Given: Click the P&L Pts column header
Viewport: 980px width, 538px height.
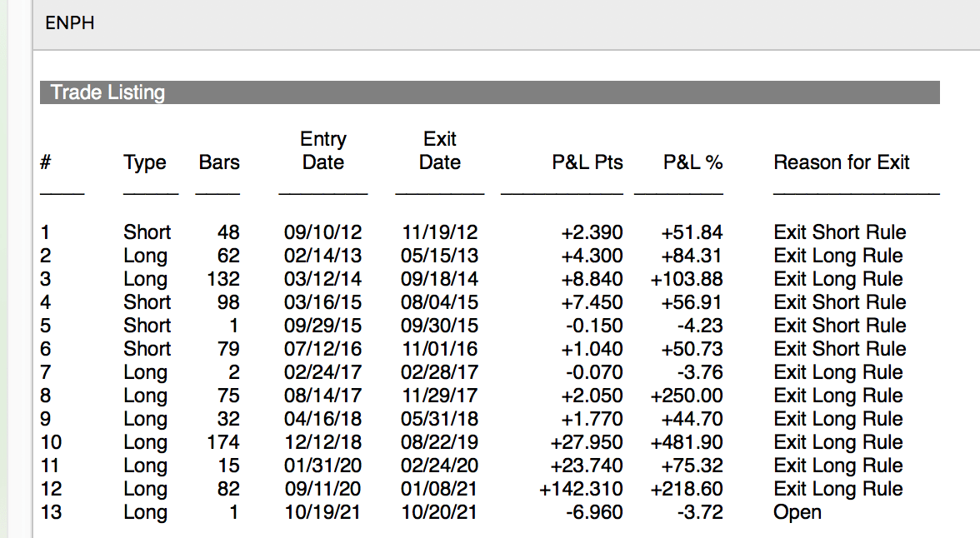Looking at the screenshot, I should 587,162.
